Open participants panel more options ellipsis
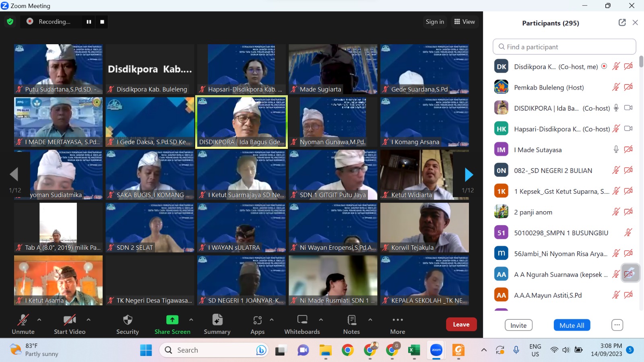The image size is (644, 362). [x=617, y=325]
